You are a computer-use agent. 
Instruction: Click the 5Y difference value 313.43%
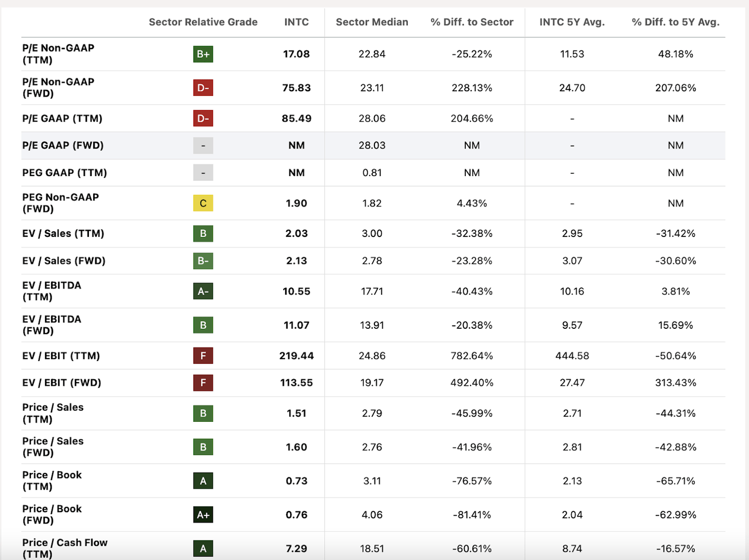[x=676, y=383]
